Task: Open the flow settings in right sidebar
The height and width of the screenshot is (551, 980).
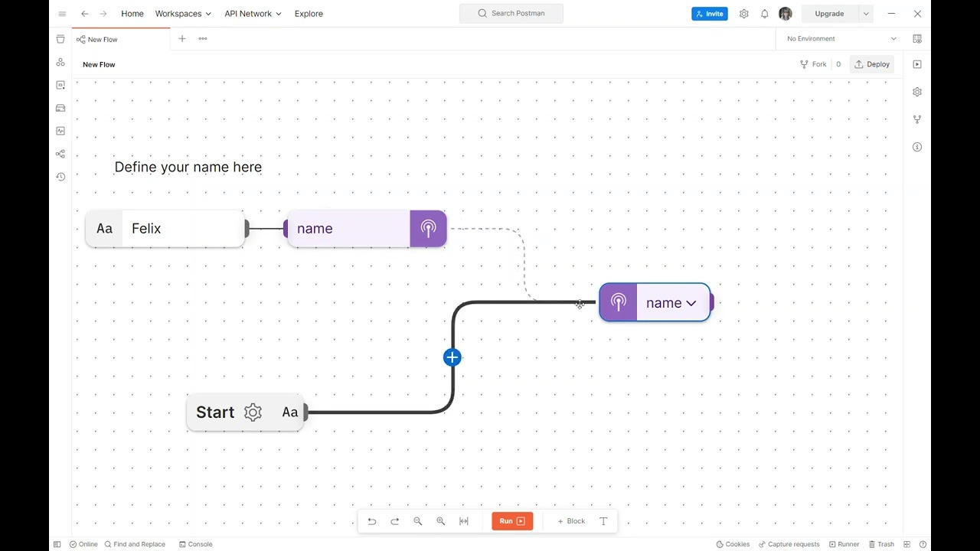Action: click(x=917, y=92)
